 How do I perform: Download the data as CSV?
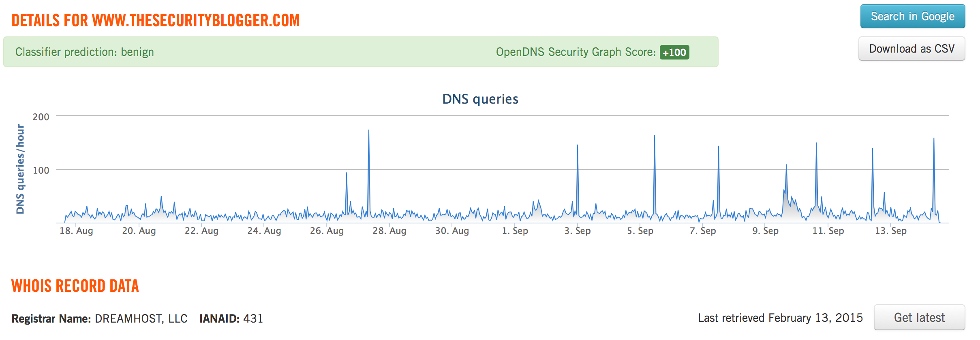[x=912, y=49]
